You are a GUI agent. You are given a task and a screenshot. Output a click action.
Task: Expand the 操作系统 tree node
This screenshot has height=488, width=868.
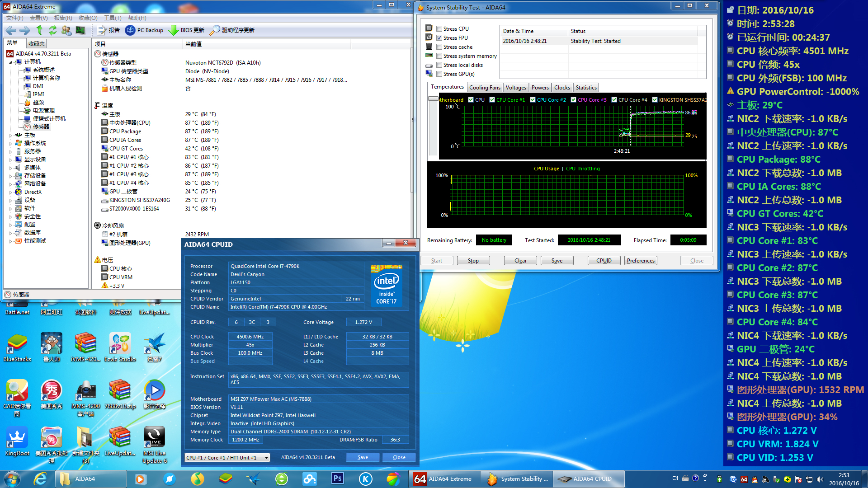[x=11, y=143]
